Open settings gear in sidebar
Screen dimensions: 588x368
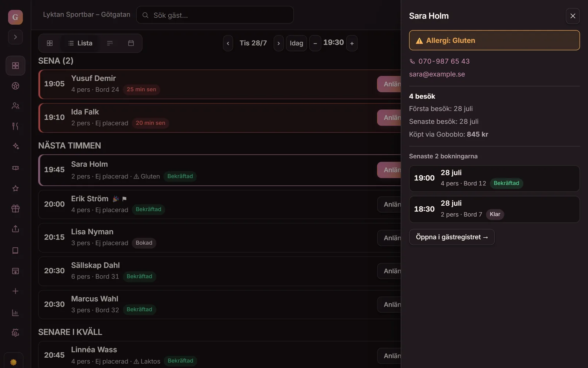(x=15, y=333)
